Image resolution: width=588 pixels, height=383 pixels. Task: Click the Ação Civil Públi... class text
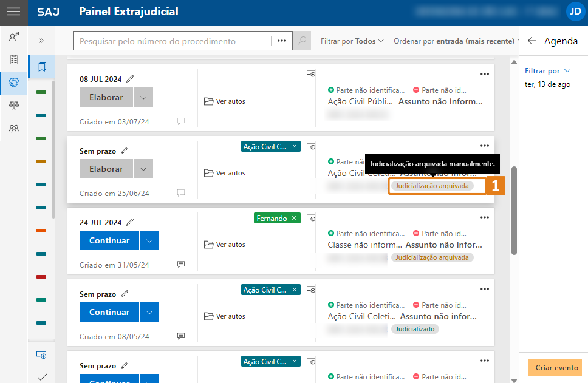pyautogui.click(x=360, y=101)
